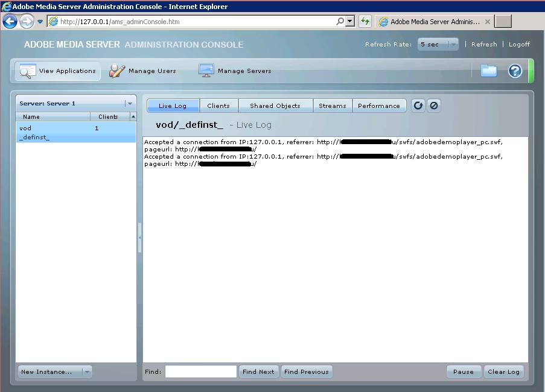Open Manage Servers section

point(235,71)
